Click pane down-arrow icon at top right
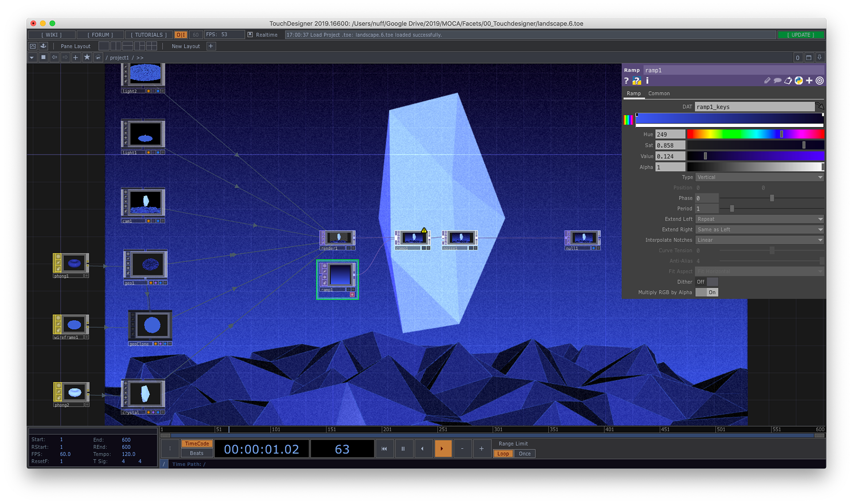 tap(820, 58)
